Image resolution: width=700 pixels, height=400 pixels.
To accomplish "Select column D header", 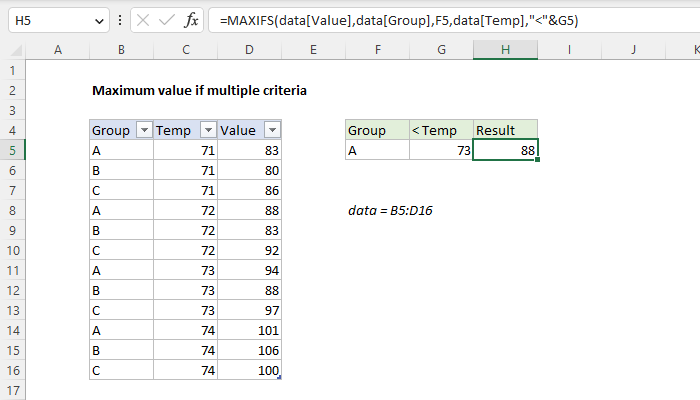I will coord(250,50).
